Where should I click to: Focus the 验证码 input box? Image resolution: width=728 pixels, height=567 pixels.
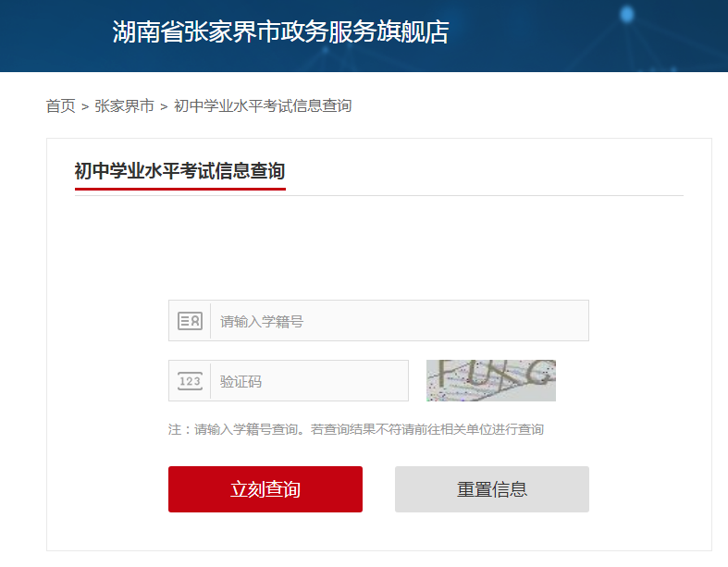pos(309,381)
